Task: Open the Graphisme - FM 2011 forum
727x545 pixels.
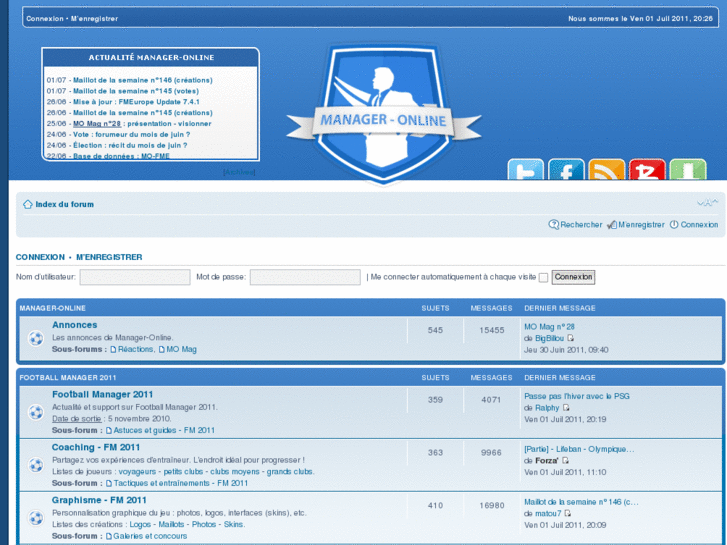Action: point(99,500)
